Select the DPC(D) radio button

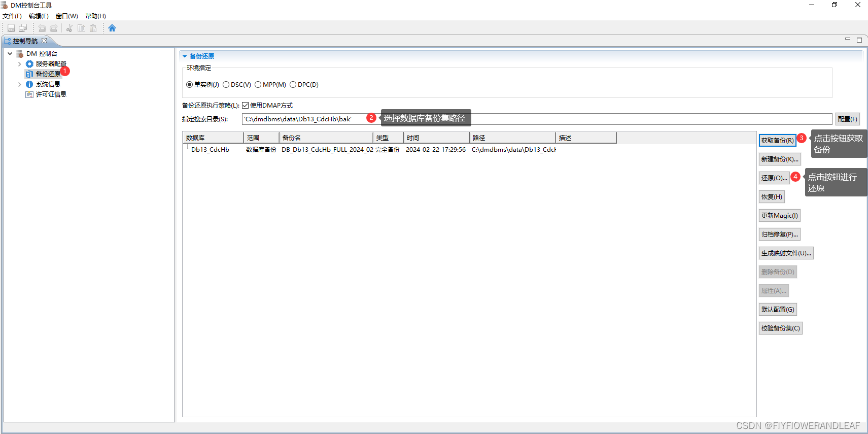[293, 85]
